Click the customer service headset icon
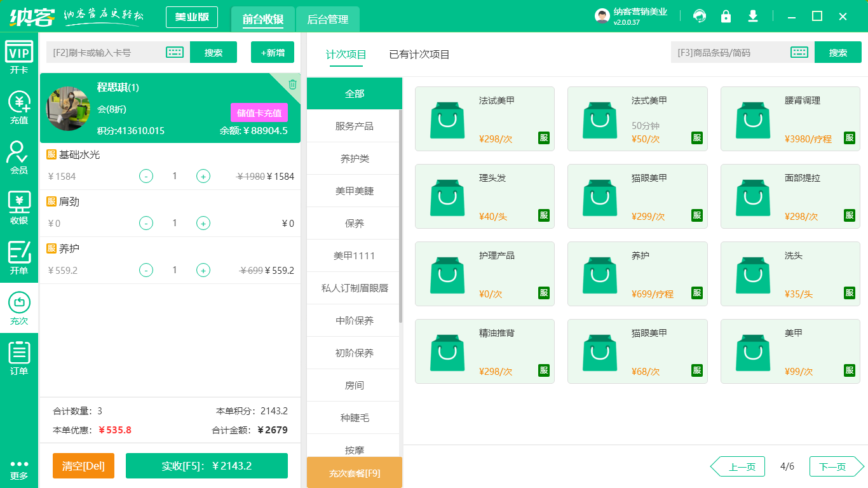The image size is (868, 488). click(x=700, y=16)
